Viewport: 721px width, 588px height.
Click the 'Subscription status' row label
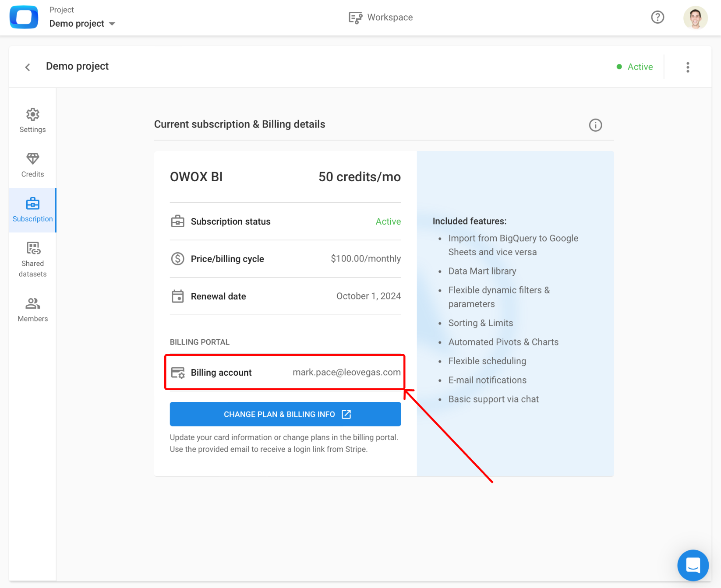coord(231,222)
